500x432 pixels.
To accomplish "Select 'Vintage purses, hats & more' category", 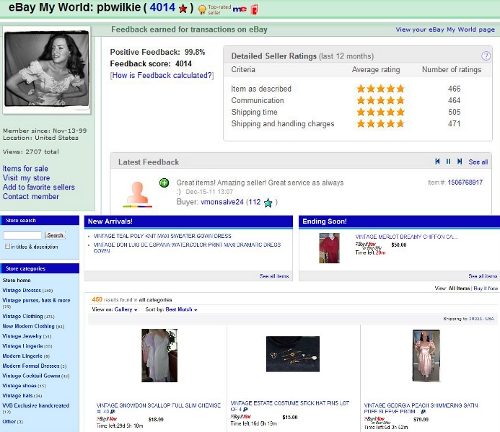I will point(36,300).
